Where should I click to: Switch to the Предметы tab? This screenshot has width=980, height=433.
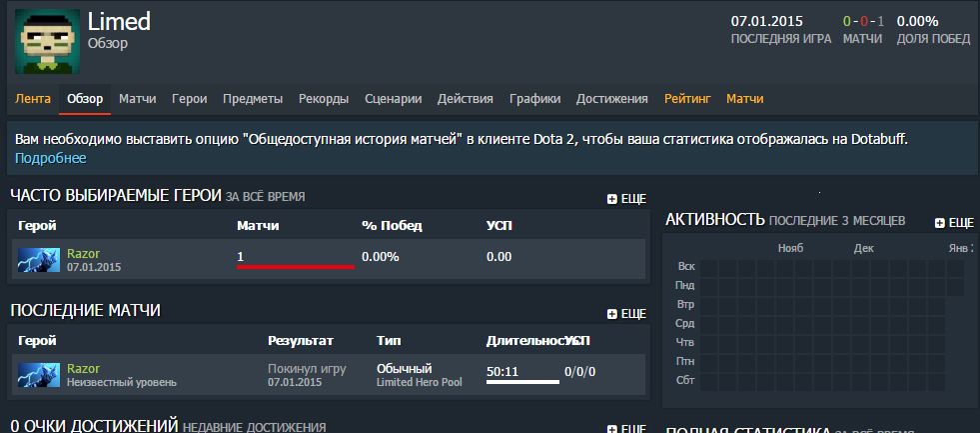253,99
